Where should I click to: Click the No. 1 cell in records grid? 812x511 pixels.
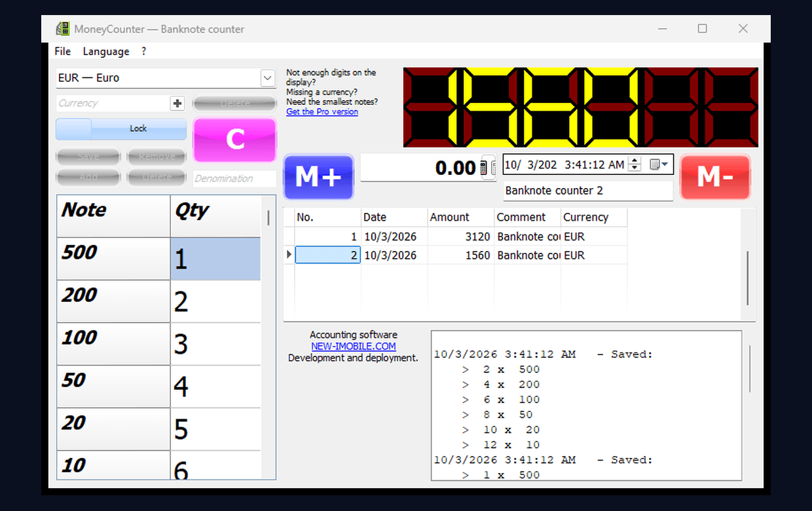coord(328,237)
